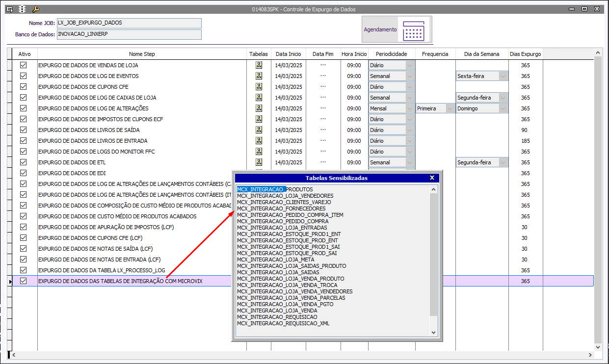The image size is (609, 364).
Task: Toggle Ativo for LOG DE EVENTOS step
Action: point(23,76)
